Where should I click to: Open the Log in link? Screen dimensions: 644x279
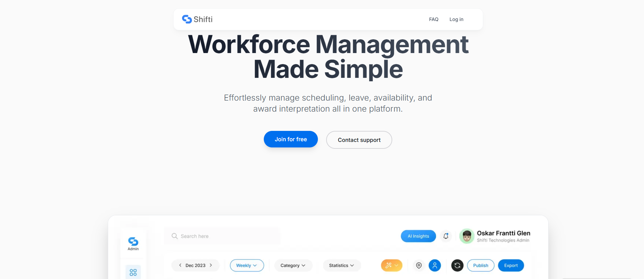coord(456,19)
